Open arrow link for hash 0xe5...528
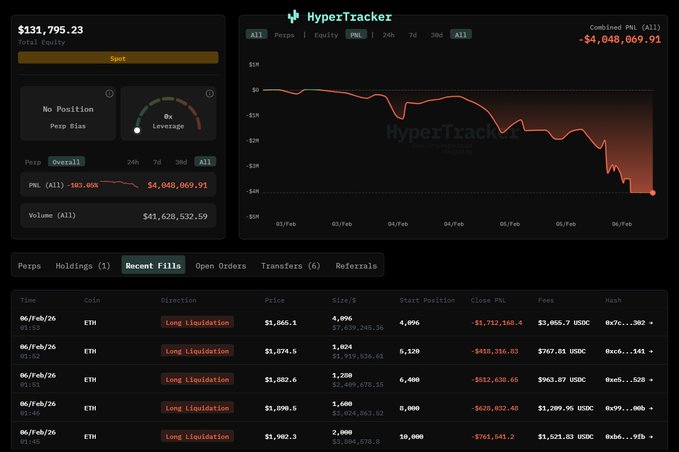 coord(651,380)
